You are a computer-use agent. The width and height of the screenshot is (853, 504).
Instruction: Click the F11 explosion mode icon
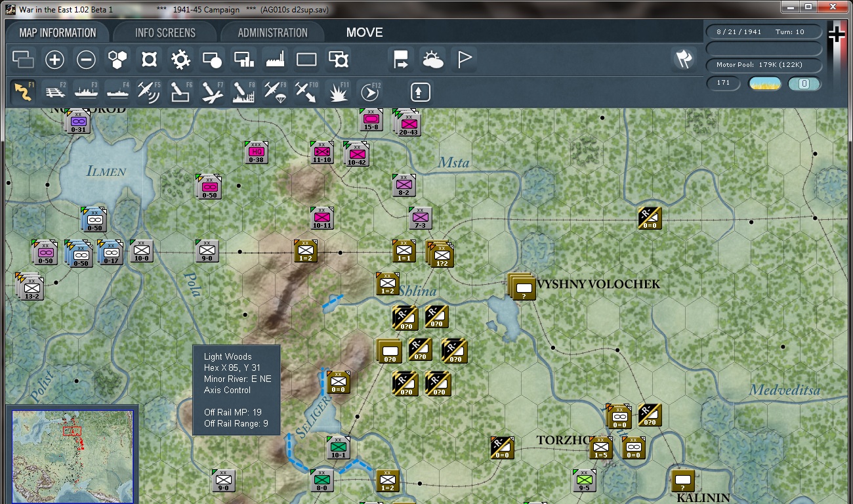tap(338, 91)
